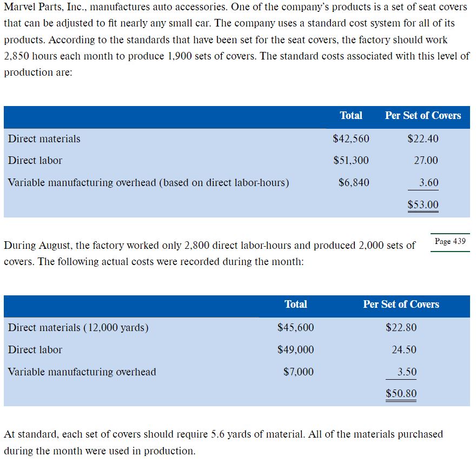
Task: Click the Total column header in first table
Action: click(x=351, y=115)
